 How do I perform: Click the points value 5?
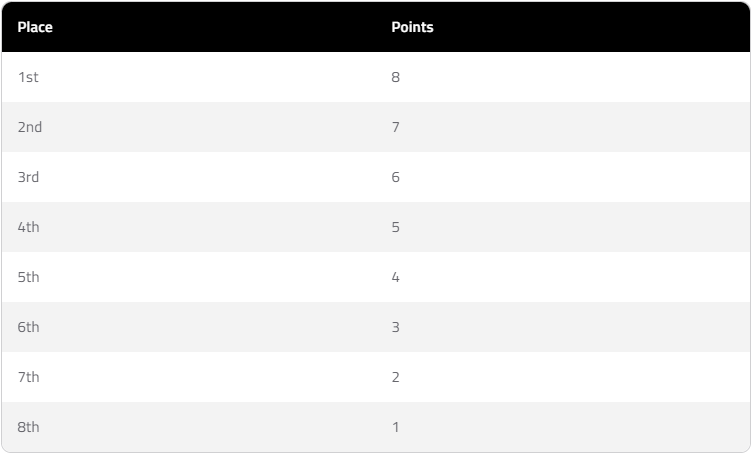pyautogui.click(x=396, y=227)
